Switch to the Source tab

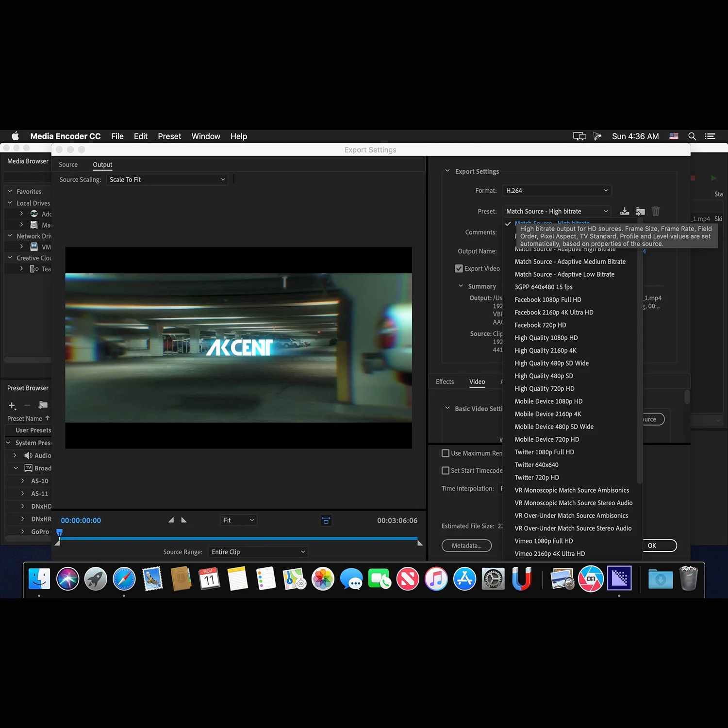click(68, 165)
